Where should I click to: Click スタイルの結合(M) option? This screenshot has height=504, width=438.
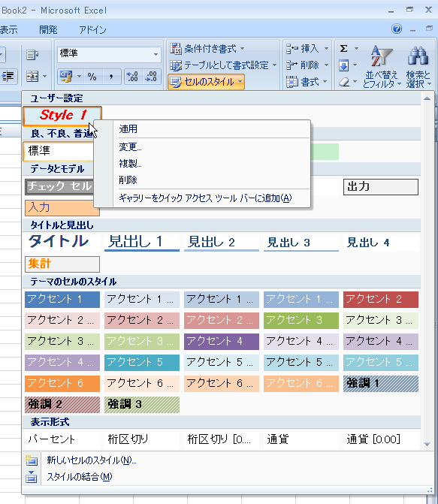80,477
